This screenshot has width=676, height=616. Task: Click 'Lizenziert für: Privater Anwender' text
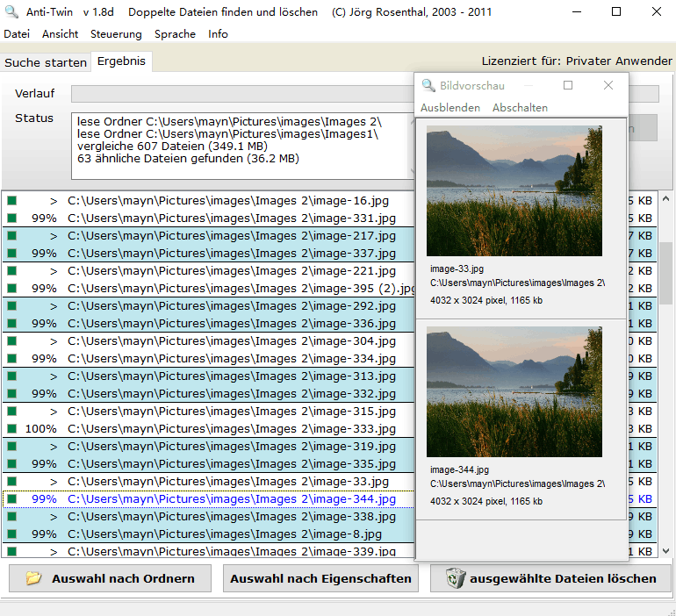pos(577,61)
